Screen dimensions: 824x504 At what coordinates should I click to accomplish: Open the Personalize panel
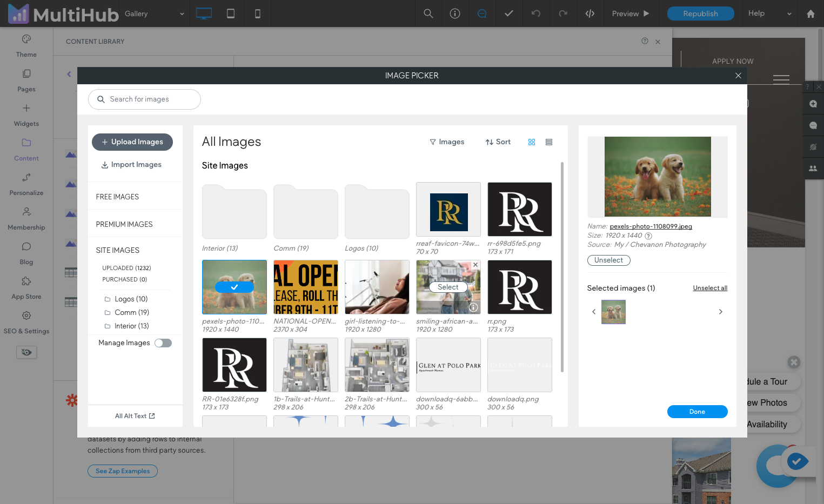coord(26,184)
